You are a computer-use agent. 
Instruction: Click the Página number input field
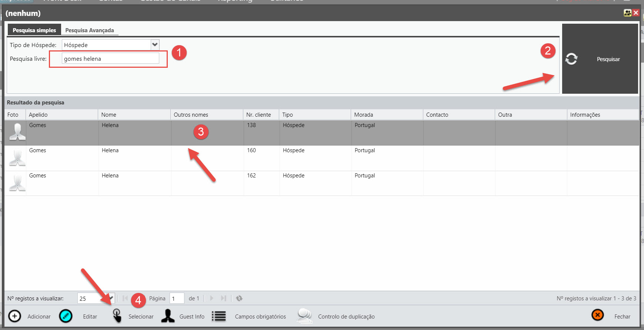177,299
